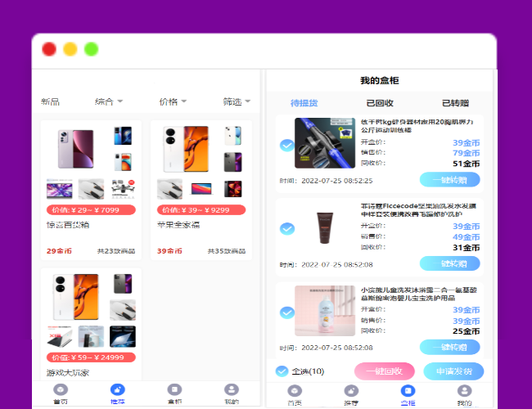Open the 惊喜百货箱 box card title
Viewport: 532px width, 409px height.
68,225
